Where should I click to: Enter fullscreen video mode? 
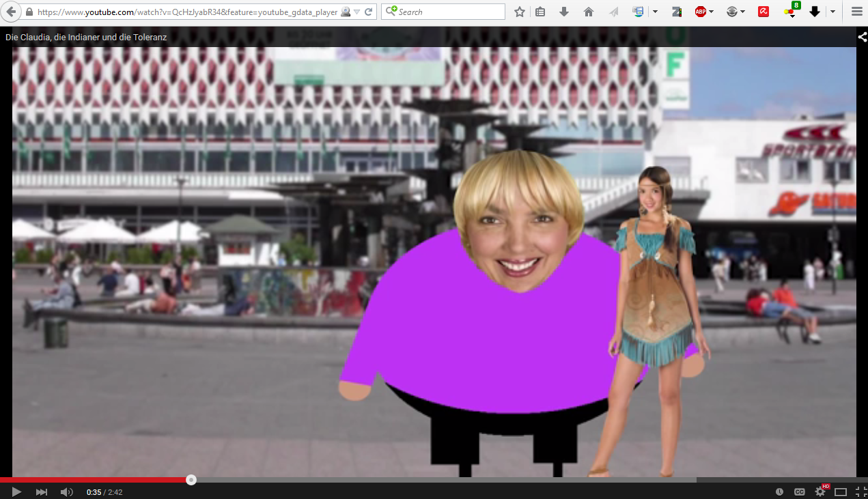(x=860, y=491)
